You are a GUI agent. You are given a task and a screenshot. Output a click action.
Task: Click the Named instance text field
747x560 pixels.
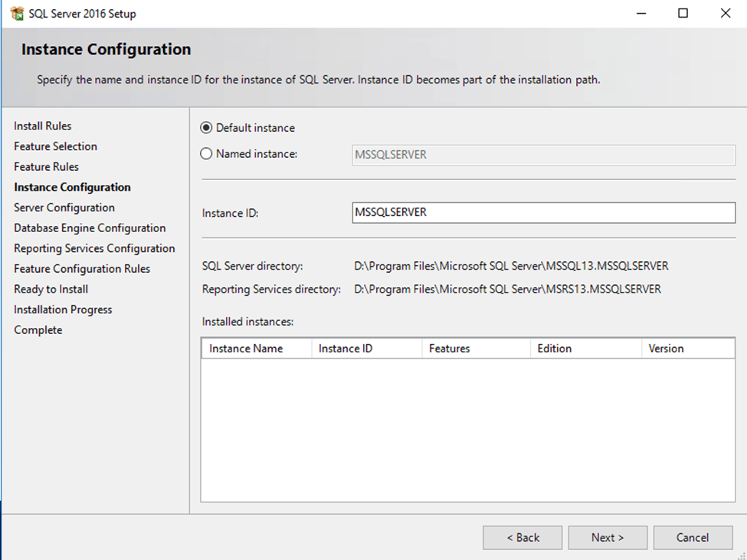click(542, 155)
